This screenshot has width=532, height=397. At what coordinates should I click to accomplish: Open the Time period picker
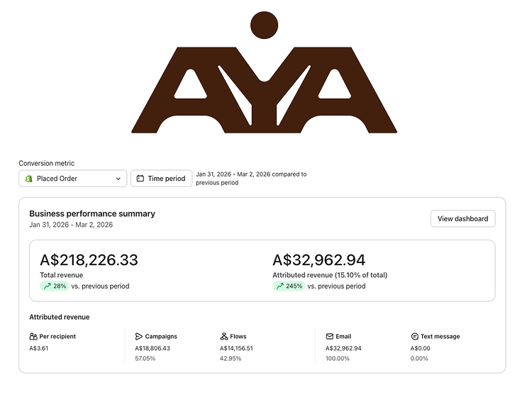(x=161, y=179)
